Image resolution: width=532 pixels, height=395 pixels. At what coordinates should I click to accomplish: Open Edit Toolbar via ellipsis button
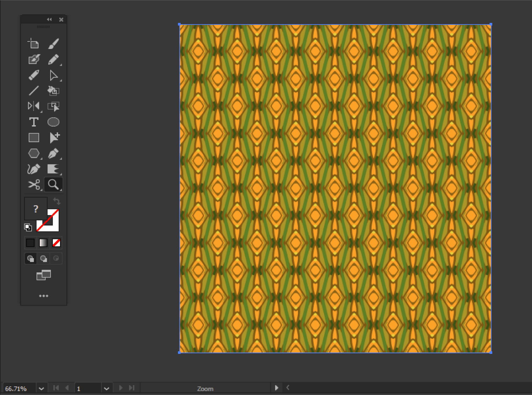(x=44, y=296)
